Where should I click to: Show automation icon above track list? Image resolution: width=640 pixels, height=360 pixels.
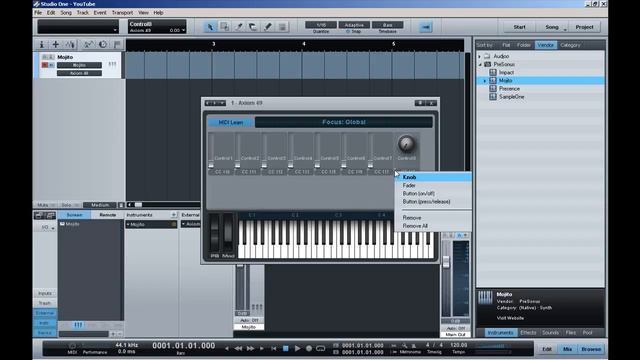[88, 44]
